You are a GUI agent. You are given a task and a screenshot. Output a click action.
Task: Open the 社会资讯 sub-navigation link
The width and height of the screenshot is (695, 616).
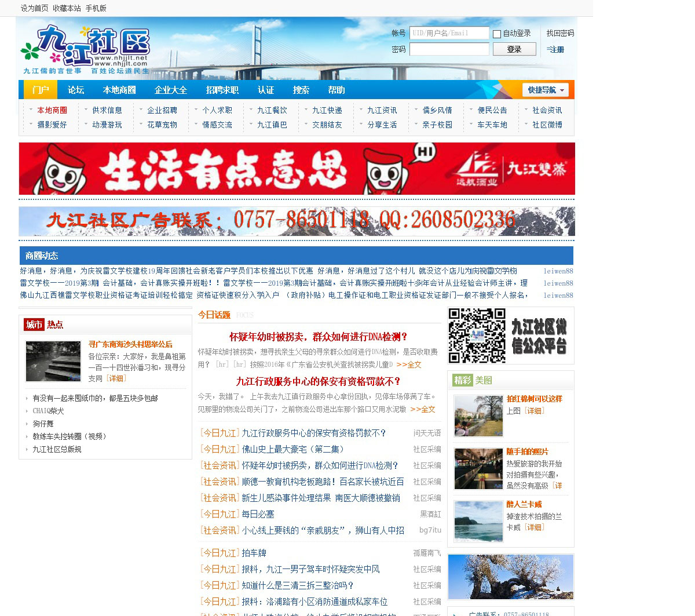click(x=547, y=110)
